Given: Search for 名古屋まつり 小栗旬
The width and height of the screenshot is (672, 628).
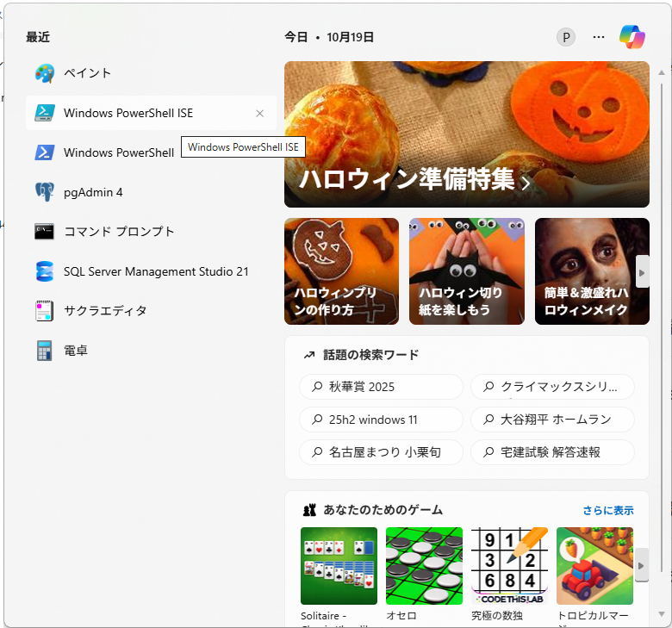Looking at the screenshot, I should click(x=381, y=451).
